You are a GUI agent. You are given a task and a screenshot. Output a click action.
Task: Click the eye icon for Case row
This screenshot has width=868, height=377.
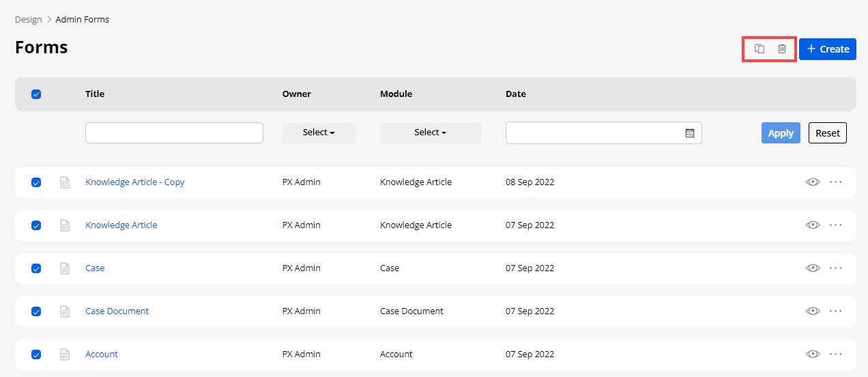click(x=812, y=268)
